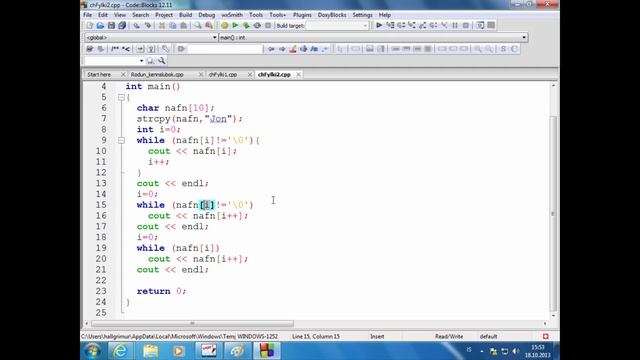Open the <global> scope dropdown

[x=151, y=38]
